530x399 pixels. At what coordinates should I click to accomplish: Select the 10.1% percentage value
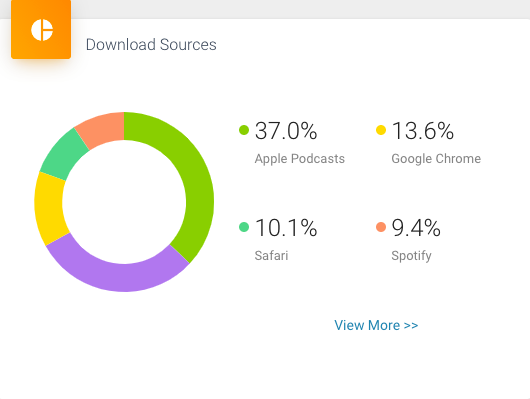[x=286, y=228]
